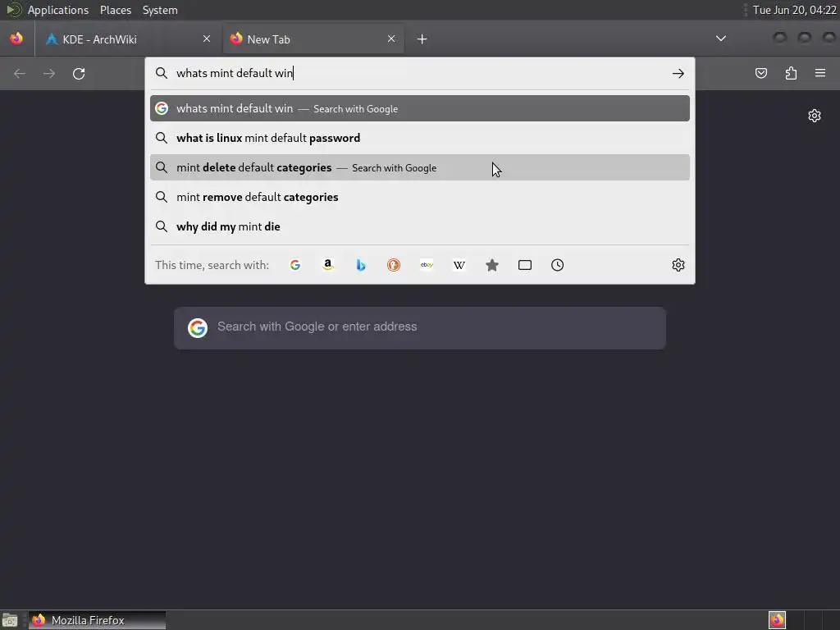The image size is (840, 630).
Task: Select suggestion "mint remove default categories"
Action: [420, 197]
